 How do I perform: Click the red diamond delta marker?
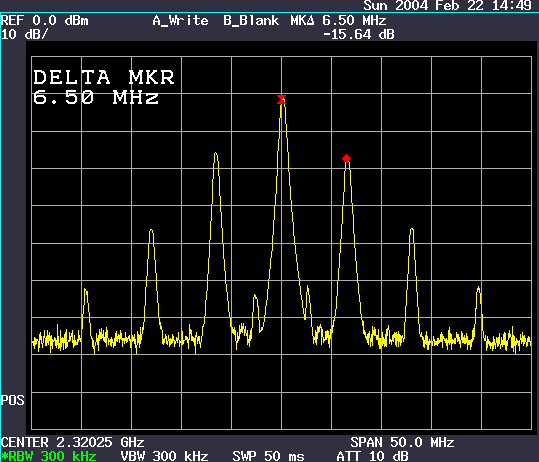click(346, 158)
